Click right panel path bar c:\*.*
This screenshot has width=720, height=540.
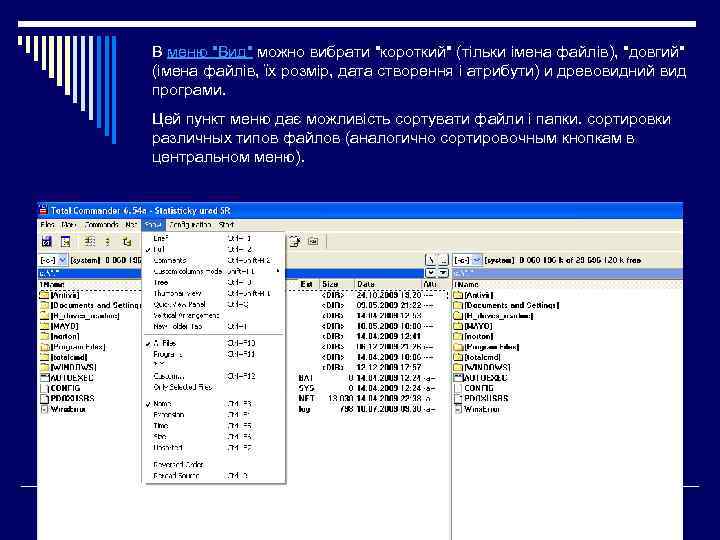tap(567, 273)
